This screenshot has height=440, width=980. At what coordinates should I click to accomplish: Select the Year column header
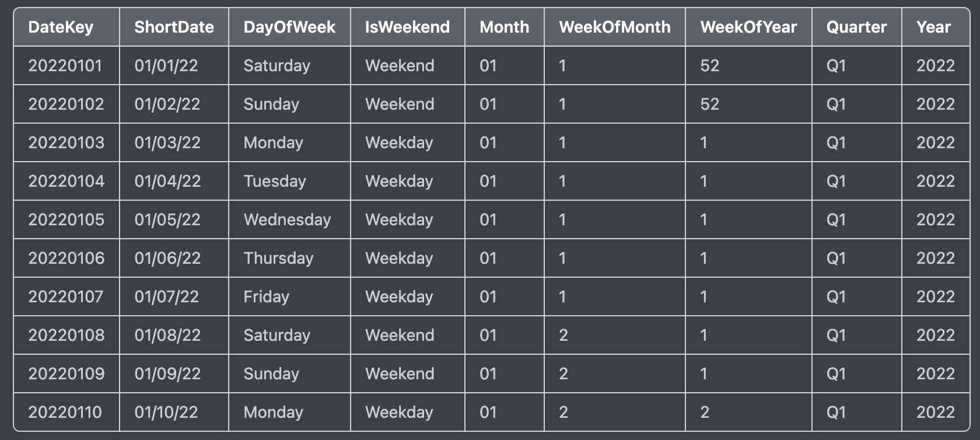pyautogui.click(x=933, y=27)
